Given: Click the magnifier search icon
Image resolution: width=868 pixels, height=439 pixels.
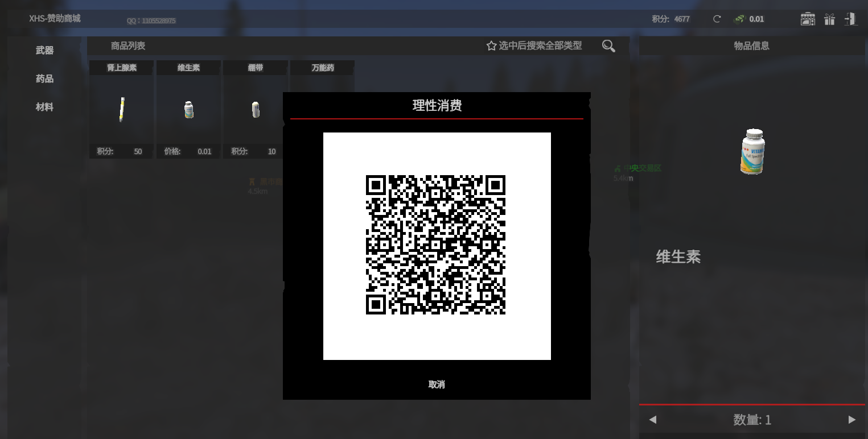Looking at the screenshot, I should point(608,46).
